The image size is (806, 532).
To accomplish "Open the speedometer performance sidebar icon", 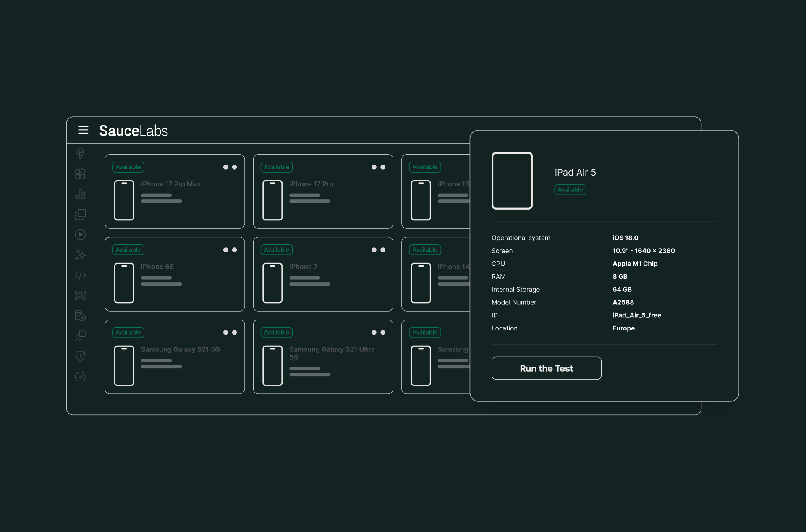I will coord(80,377).
